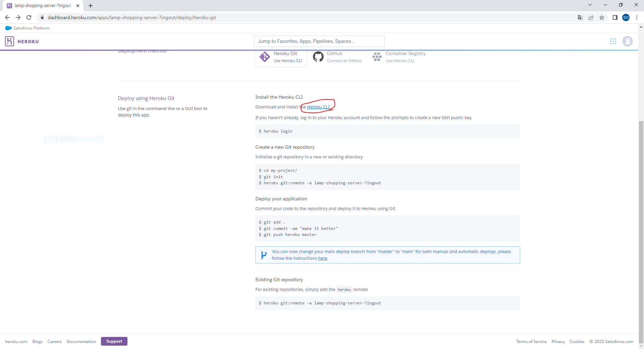
Task: Click the 'Existing Git repository' heading
Action: point(279,280)
